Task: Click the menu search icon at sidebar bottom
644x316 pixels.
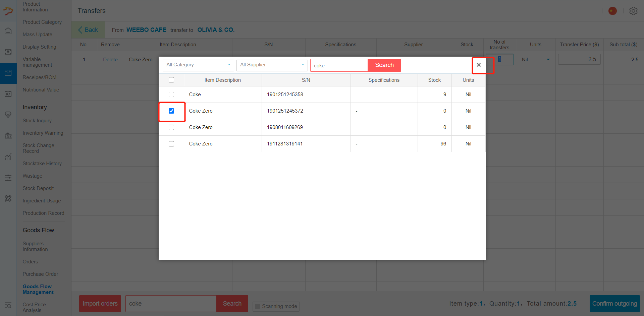Action: pyautogui.click(x=8, y=305)
